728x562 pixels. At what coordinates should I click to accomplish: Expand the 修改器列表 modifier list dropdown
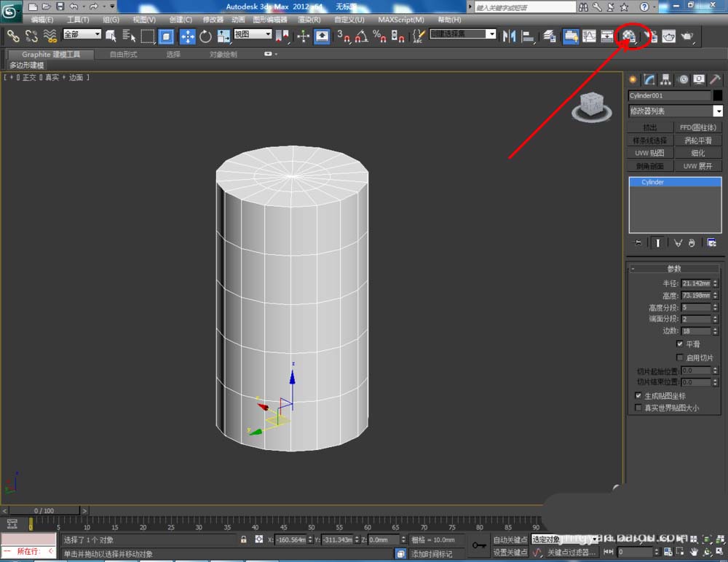[718, 111]
